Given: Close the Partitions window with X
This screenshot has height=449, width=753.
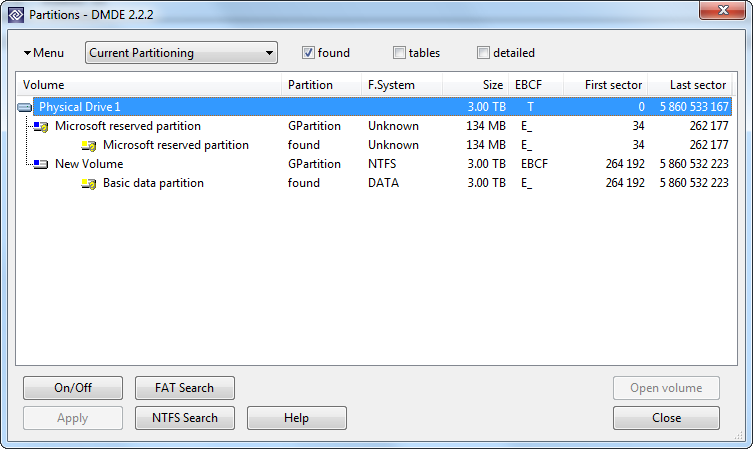Looking at the screenshot, I should click(x=723, y=10).
